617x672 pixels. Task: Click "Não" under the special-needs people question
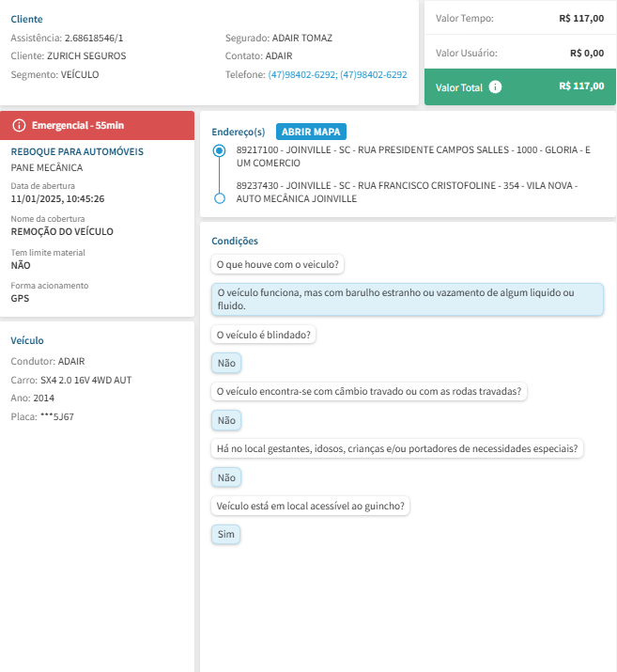click(226, 477)
